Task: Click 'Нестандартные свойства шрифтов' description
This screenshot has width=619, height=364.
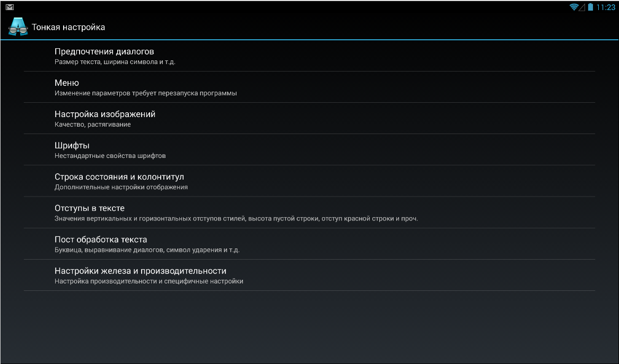Action: pos(110,156)
